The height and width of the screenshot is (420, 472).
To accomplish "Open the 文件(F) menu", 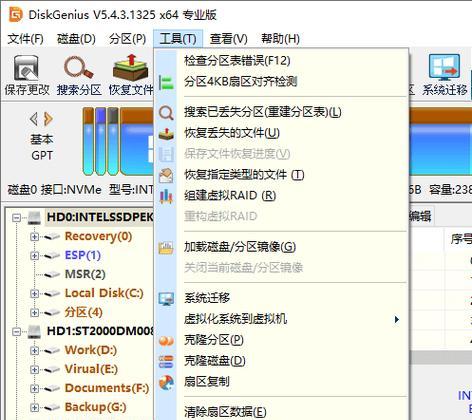I will point(26,39).
